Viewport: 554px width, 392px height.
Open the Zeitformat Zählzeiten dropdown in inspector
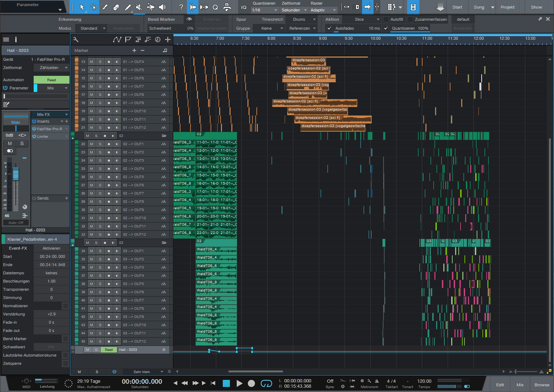pyautogui.click(x=52, y=68)
